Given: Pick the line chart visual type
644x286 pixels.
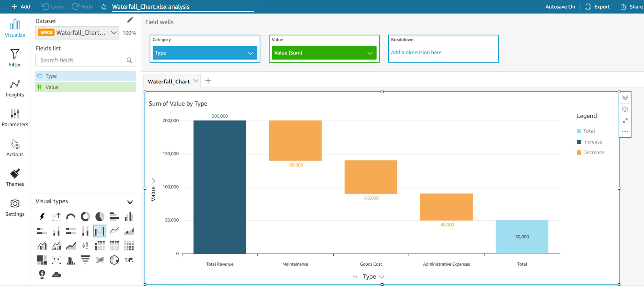Looking at the screenshot, I should [x=114, y=231].
